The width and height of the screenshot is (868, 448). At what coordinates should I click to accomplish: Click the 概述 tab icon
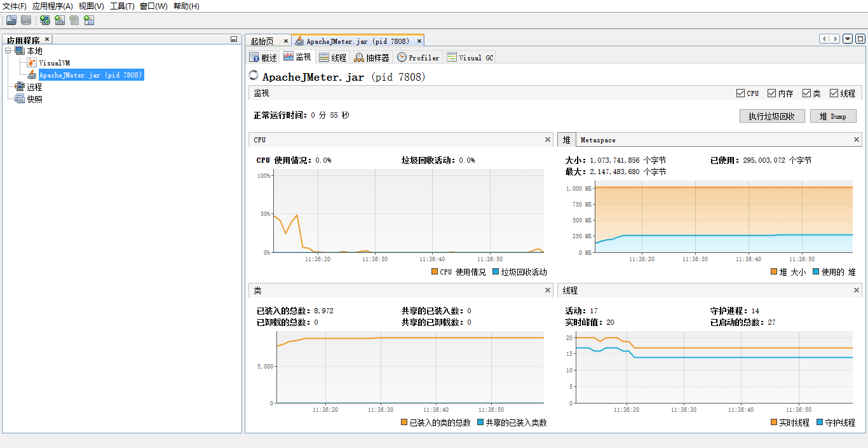[254, 57]
